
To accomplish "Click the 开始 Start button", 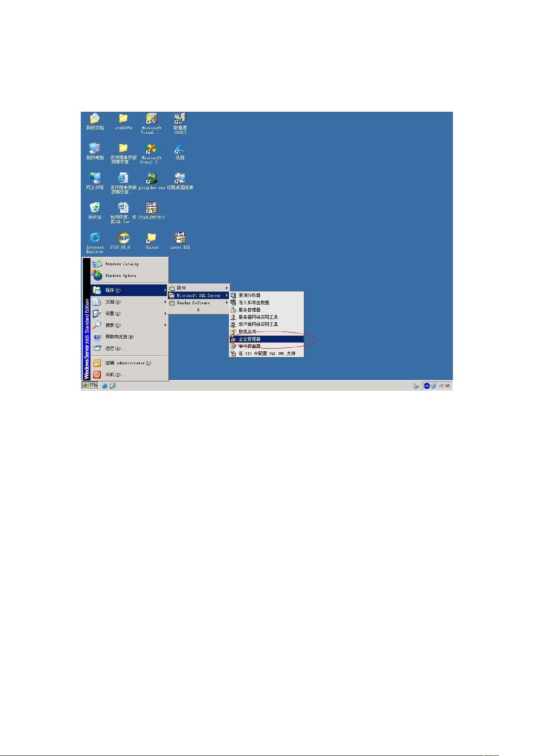I will click(x=90, y=385).
